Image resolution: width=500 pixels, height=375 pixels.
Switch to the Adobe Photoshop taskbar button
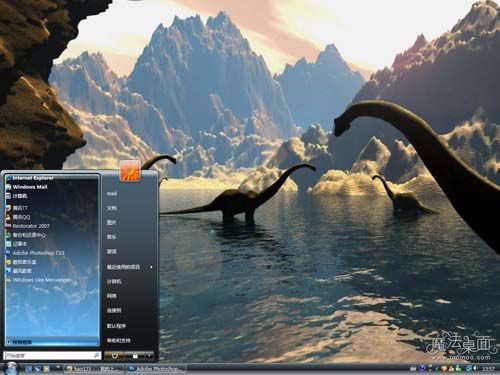point(156,369)
